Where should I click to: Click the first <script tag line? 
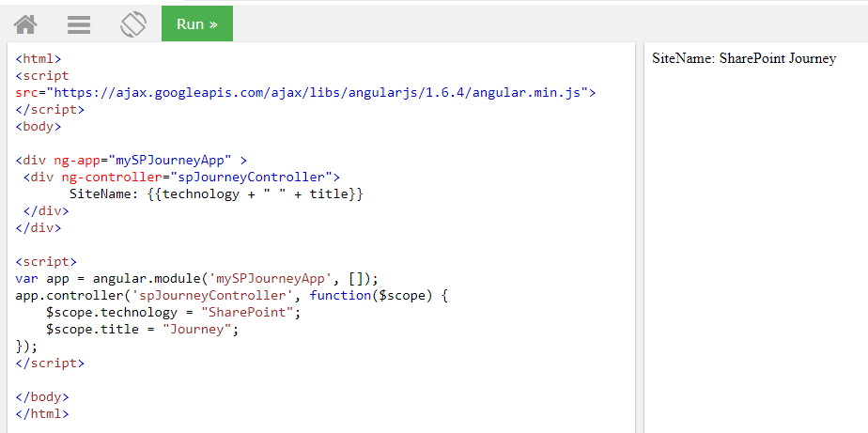[x=42, y=76]
